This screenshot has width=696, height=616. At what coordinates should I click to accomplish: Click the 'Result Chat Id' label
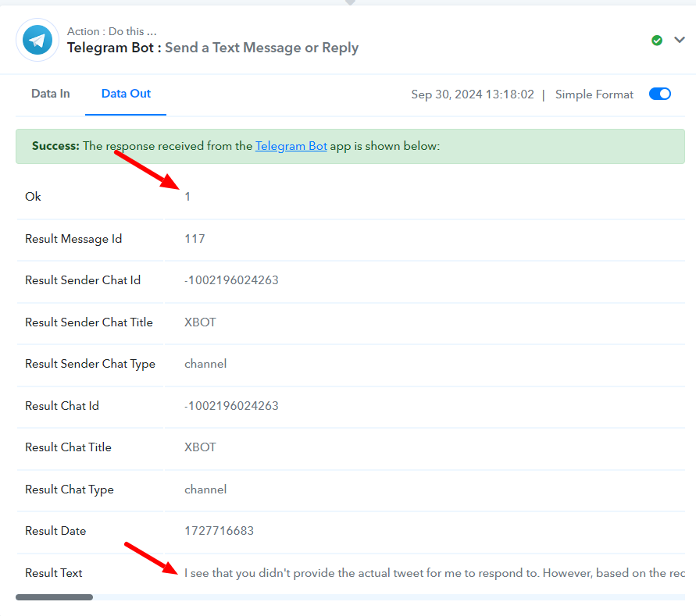62,406
